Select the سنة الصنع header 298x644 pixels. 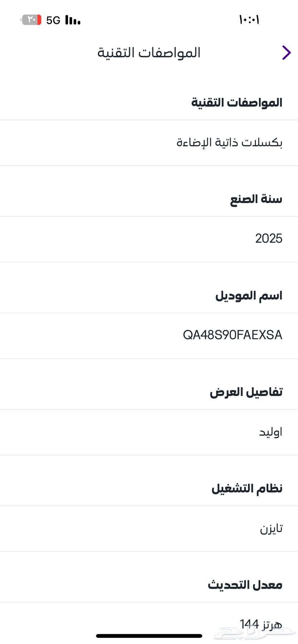tap(256, 199)
